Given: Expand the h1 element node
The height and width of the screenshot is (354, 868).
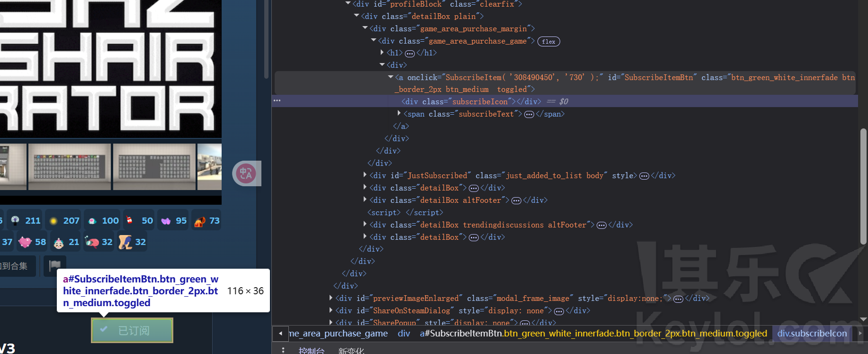Looking at the screenshot, I should (382, 53).
